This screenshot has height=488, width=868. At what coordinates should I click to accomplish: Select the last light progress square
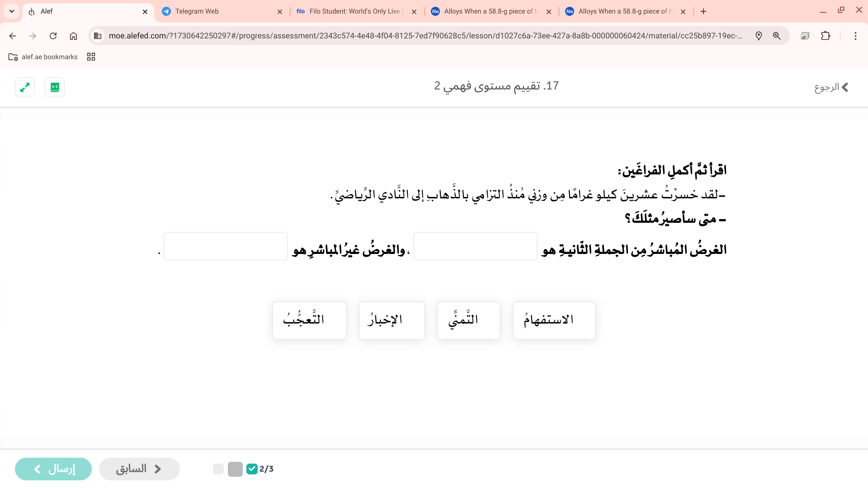(x=218, y=469)
